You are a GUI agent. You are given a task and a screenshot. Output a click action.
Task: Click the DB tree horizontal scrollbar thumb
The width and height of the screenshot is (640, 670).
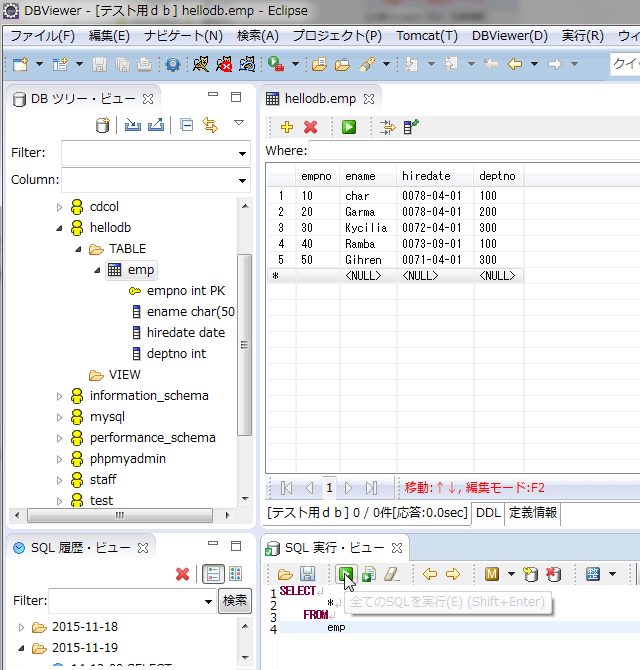point(120,515)
